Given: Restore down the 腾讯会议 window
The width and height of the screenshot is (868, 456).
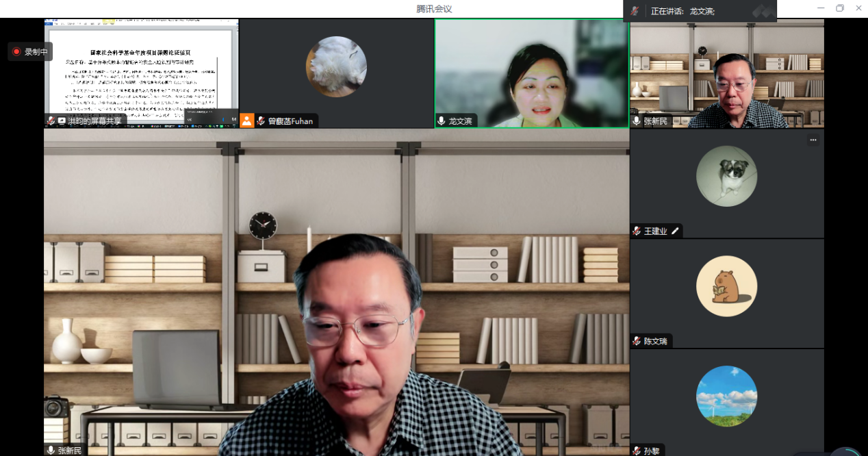Looking at the screenshot, I should coord(839,8).
